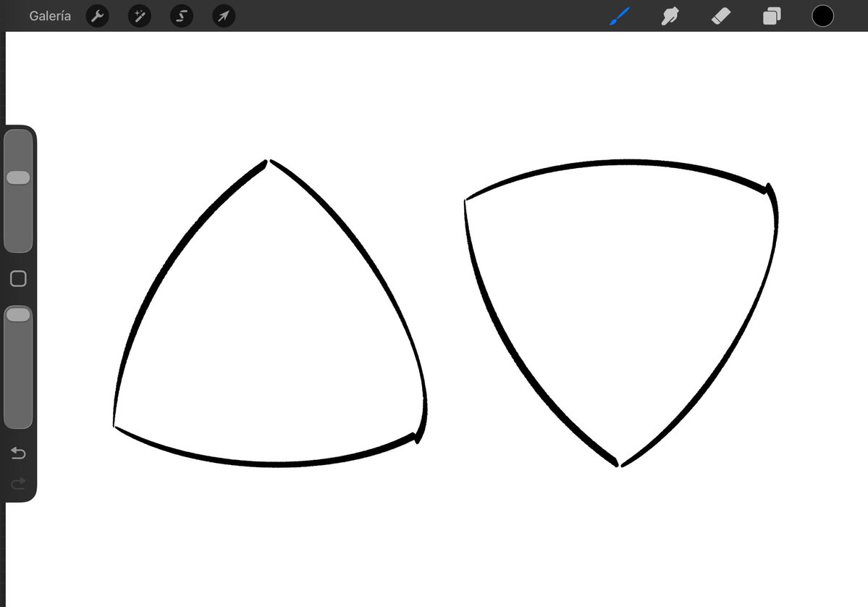868x607 pixels.
Task: Undo the last stroke
Action: click(x=18, y=453)
